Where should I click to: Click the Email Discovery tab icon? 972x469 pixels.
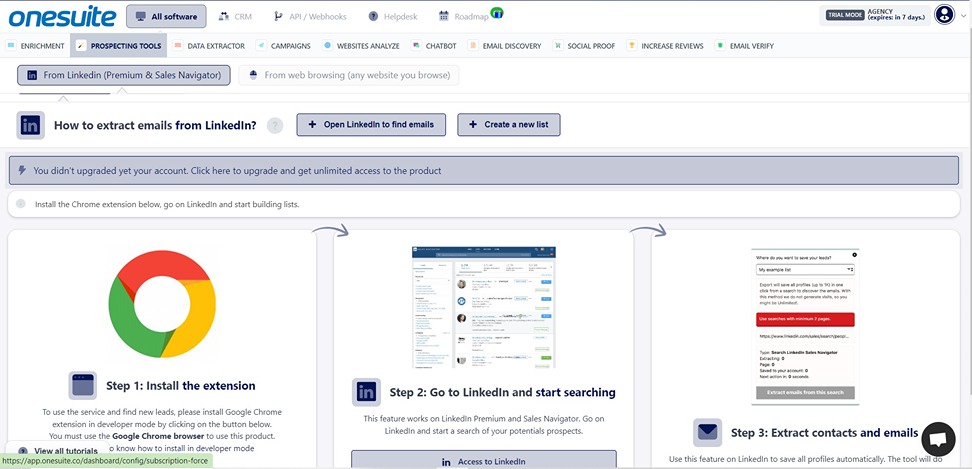(x=473, y=45)
